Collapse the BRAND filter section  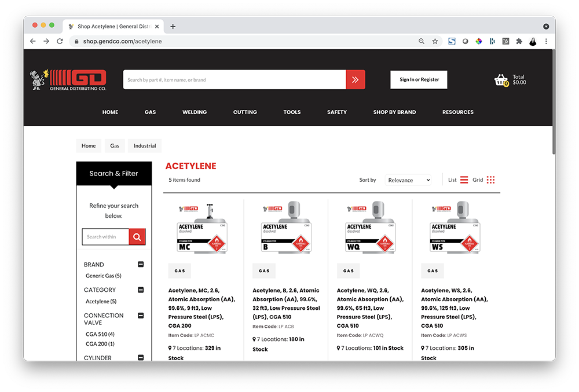[140, 265]
